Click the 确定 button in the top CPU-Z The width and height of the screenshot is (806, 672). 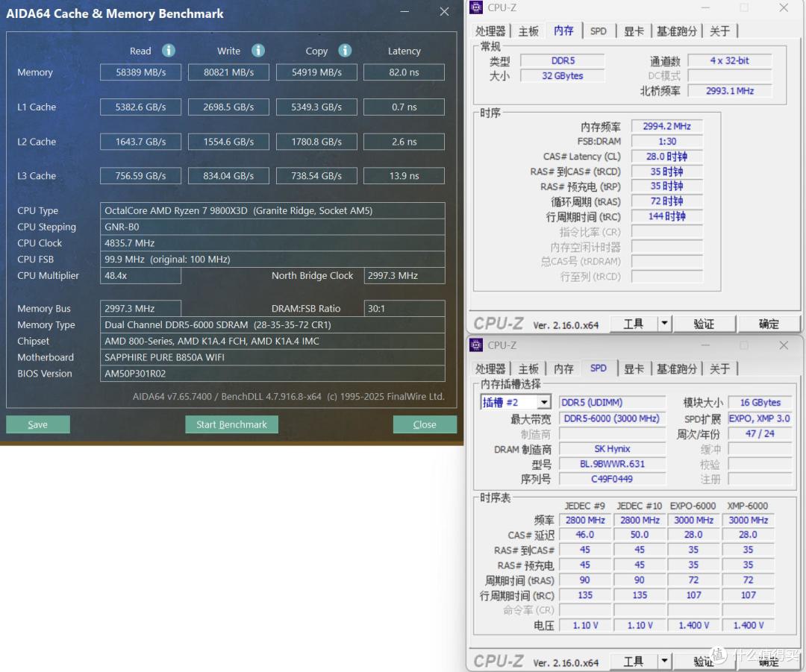coord(769,323)
